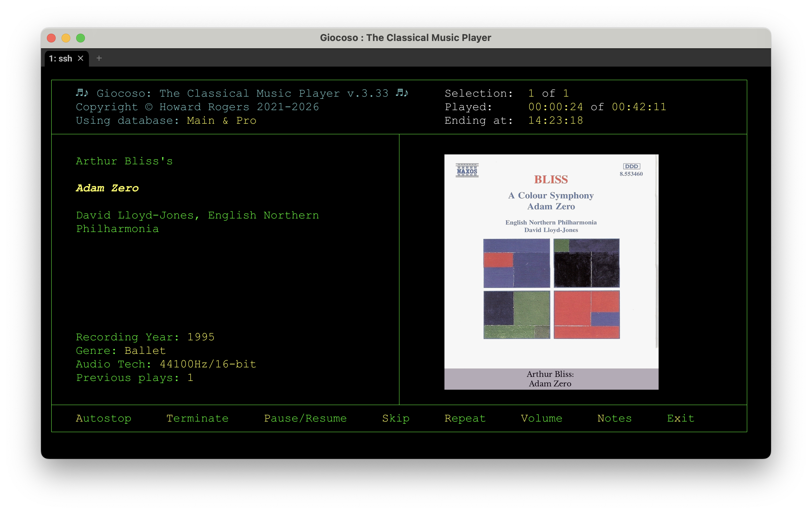
Task: Open the Volume control
Action: pyautogui.click(x=541, y=418)
